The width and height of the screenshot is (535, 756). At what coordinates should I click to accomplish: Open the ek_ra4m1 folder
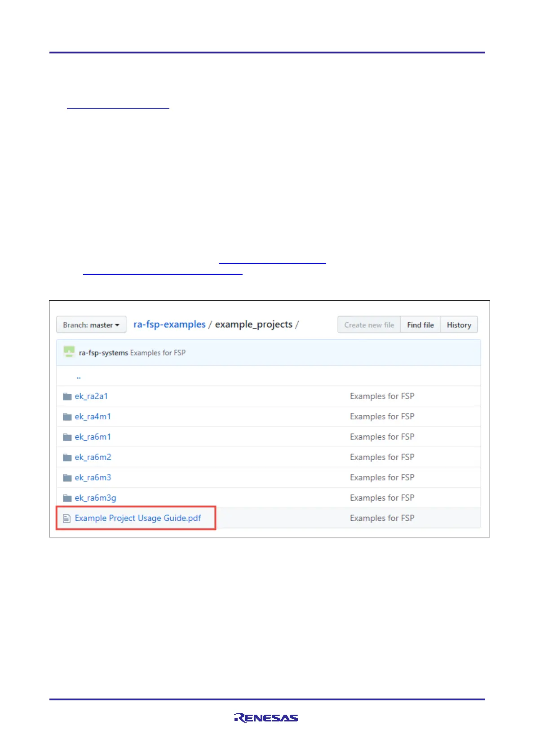(93, 416)
